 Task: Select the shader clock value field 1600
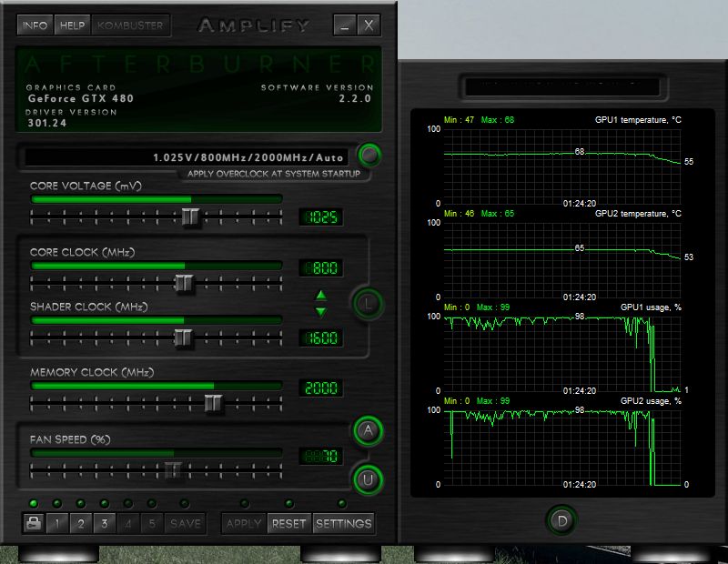[321, 337]
